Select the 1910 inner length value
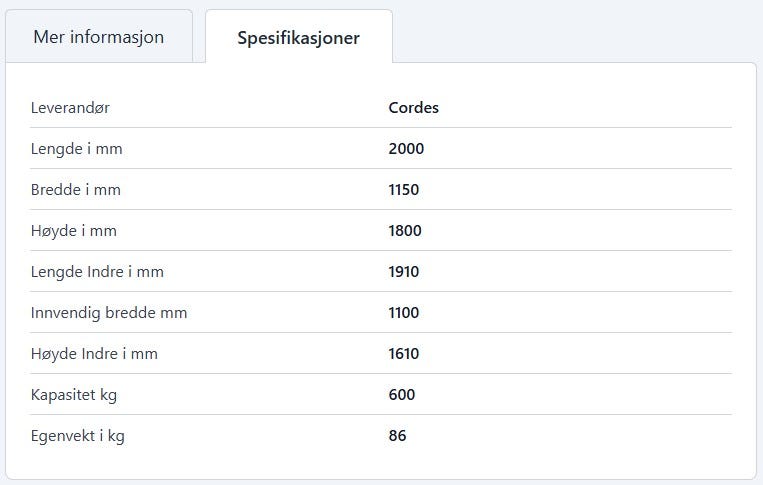 coord(404,271)
